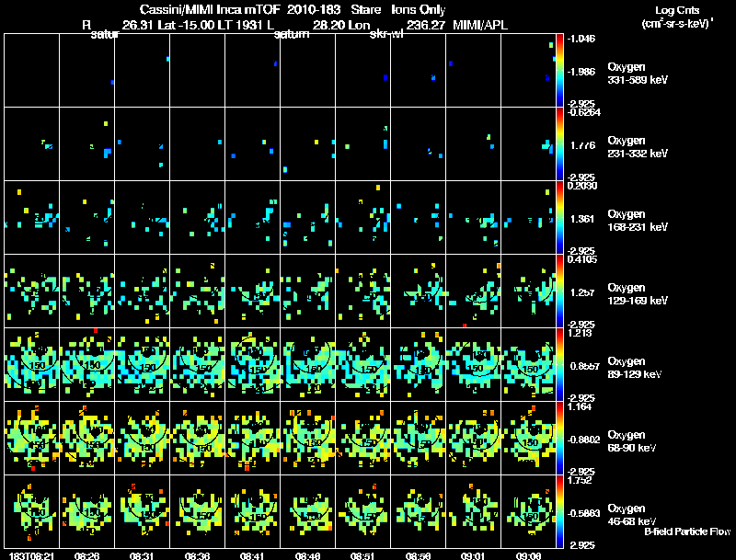Select the 68-90 keV image at 08:41
This screenshot has height=560, width=736.
pos(253,438)
